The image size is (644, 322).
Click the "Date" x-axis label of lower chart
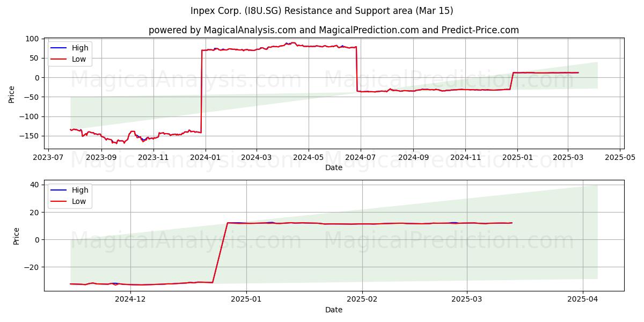click(334, 310)
